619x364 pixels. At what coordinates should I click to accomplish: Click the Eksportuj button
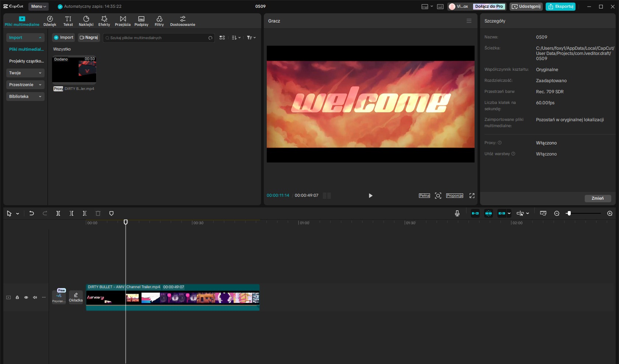point(560,6)
